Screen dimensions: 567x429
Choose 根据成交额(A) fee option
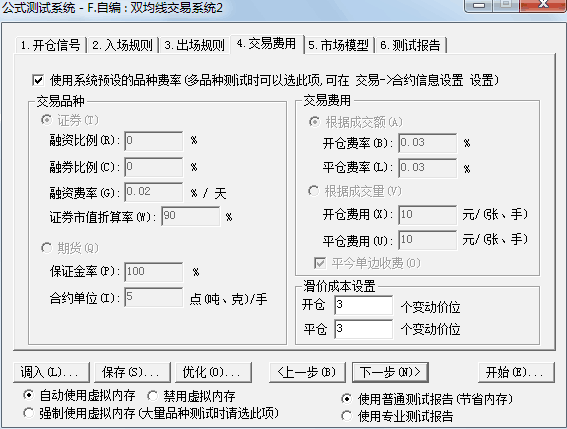[x=314, y=122]
